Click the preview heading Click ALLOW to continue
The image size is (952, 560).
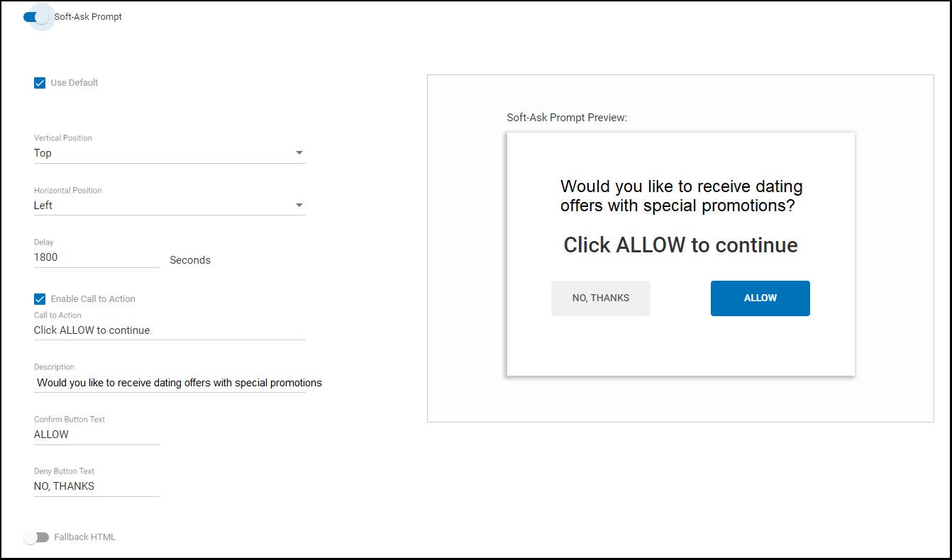[x=680, y=245]
